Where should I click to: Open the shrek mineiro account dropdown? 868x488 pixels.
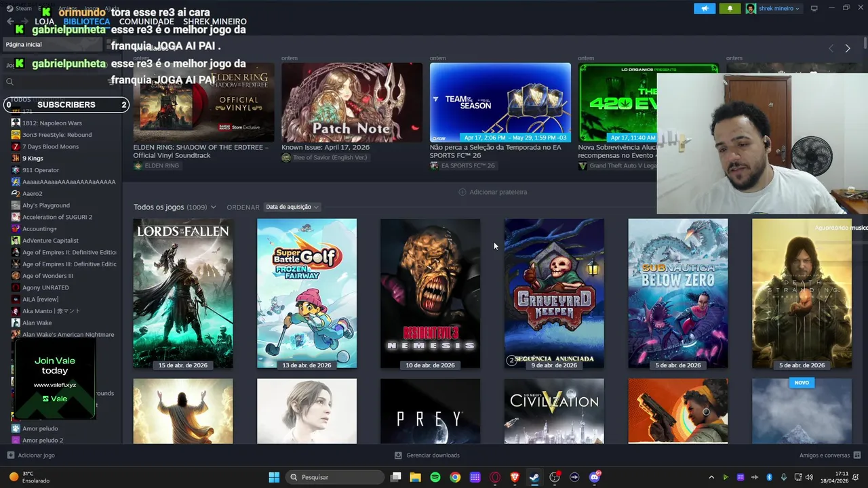point(773,9)
